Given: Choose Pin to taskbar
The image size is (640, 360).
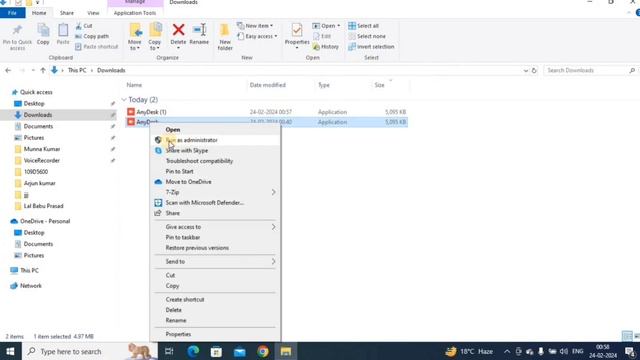Looking at the screenshot, I should click(216, 237).
